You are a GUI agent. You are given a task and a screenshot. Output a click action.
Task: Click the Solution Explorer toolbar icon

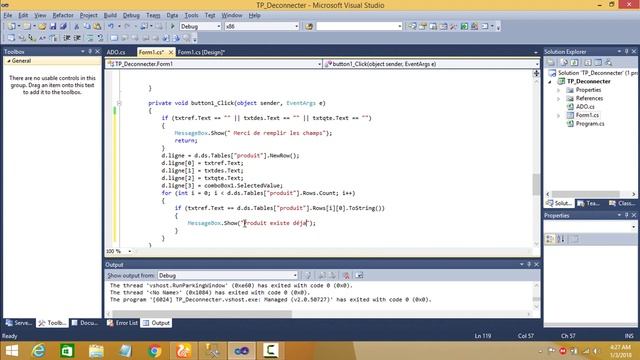412,27
